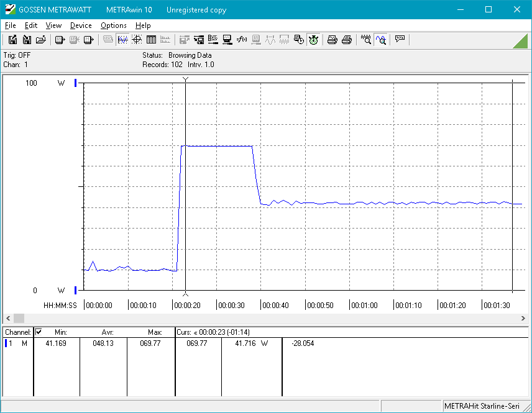This screenshot has width=532, height=413.
Task: Click the 00:00:40 time axis label
Action: click(x=275, y=305)
